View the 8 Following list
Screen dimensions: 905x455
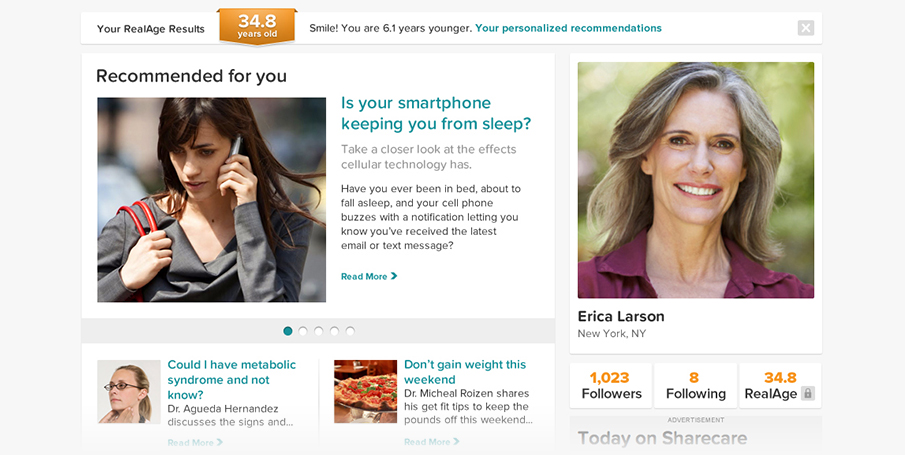695,386
